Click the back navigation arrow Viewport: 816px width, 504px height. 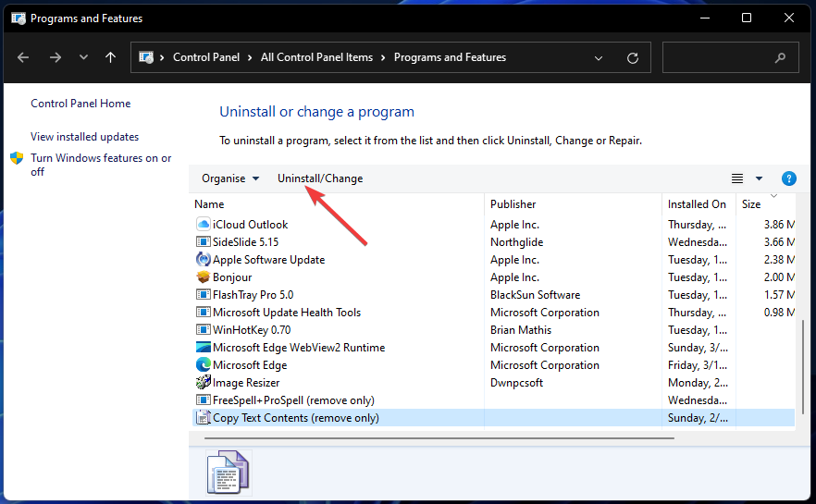24,57
